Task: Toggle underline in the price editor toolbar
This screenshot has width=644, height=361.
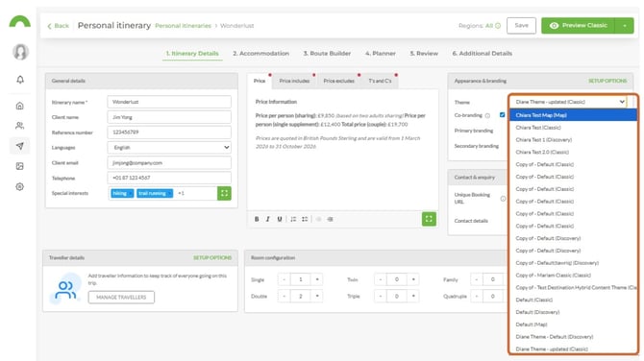Action: click(x=280, y=219)
